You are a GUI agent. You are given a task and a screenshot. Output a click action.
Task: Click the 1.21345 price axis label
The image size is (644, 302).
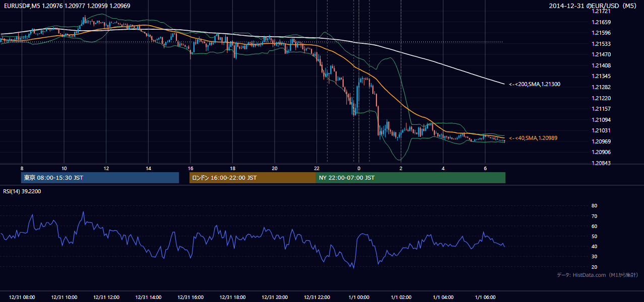pos(601,77)
